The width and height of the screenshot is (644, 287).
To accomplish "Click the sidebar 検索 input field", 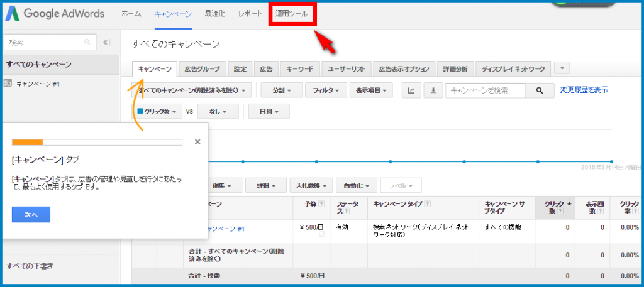I will 43,42.
